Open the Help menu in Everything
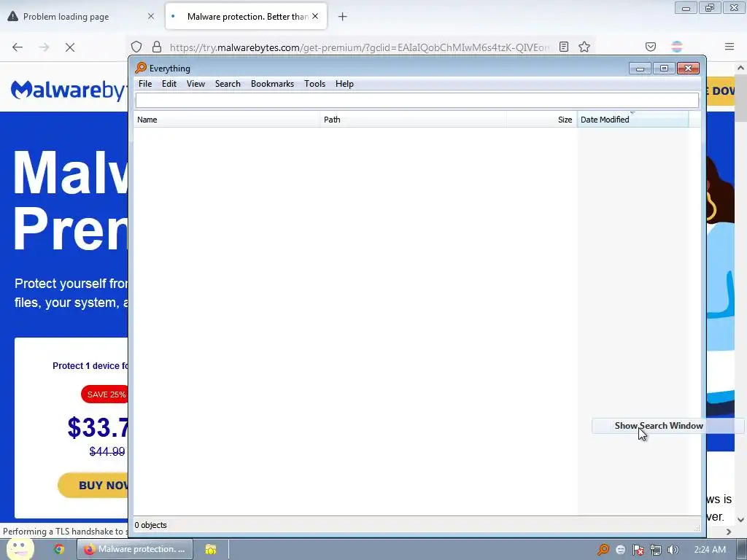The height and width of the screenshot is (560, 747). tap(344, 84)
